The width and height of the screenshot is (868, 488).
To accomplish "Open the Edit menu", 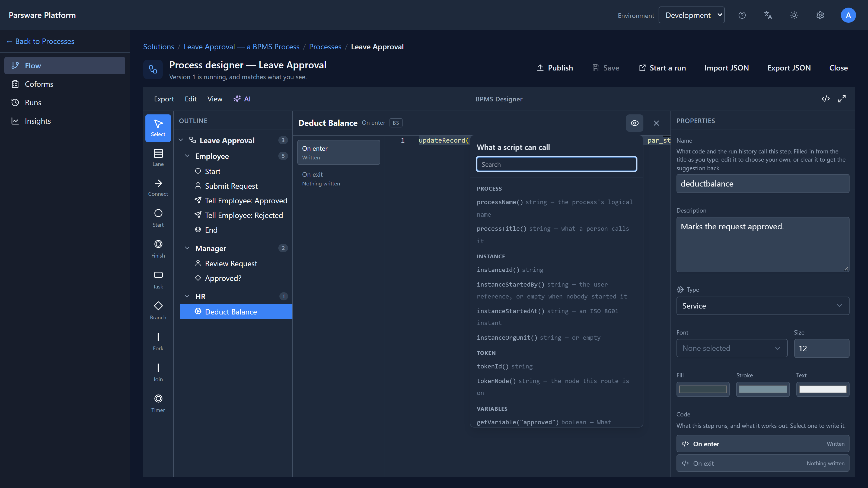I will tap(190, 99).
